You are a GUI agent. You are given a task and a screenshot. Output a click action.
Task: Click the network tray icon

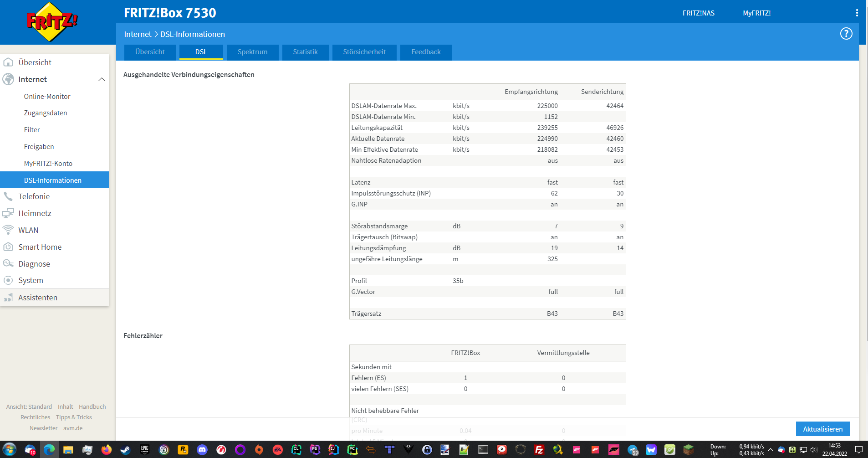[803, 450]
